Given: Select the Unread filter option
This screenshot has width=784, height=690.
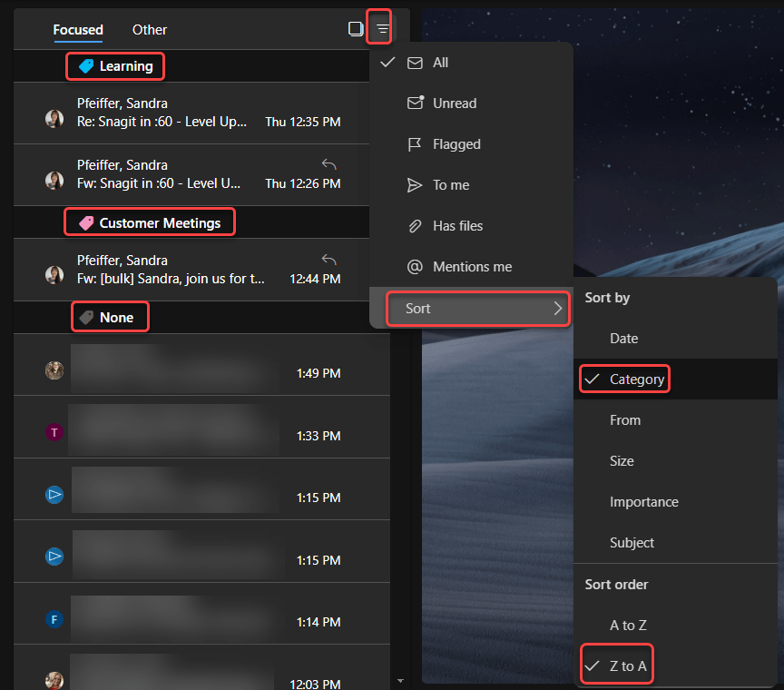Looking at the screenshot, I should coord(455,103).
